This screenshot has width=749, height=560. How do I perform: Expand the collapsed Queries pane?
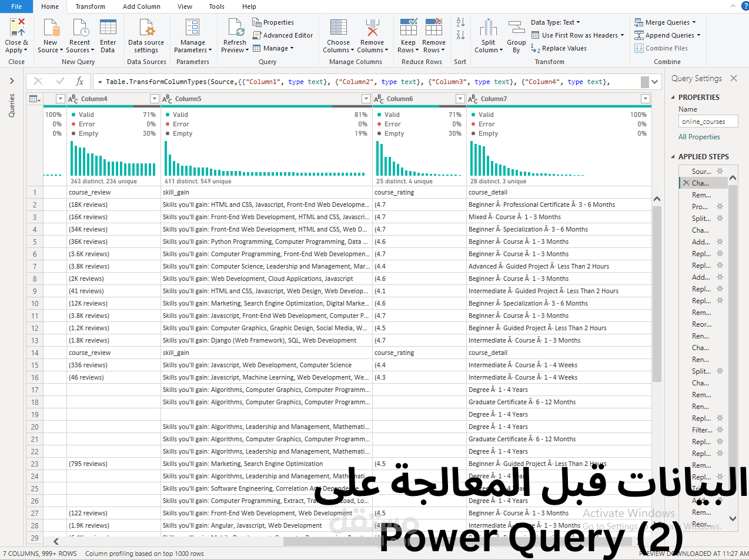(x=12, y=81)
